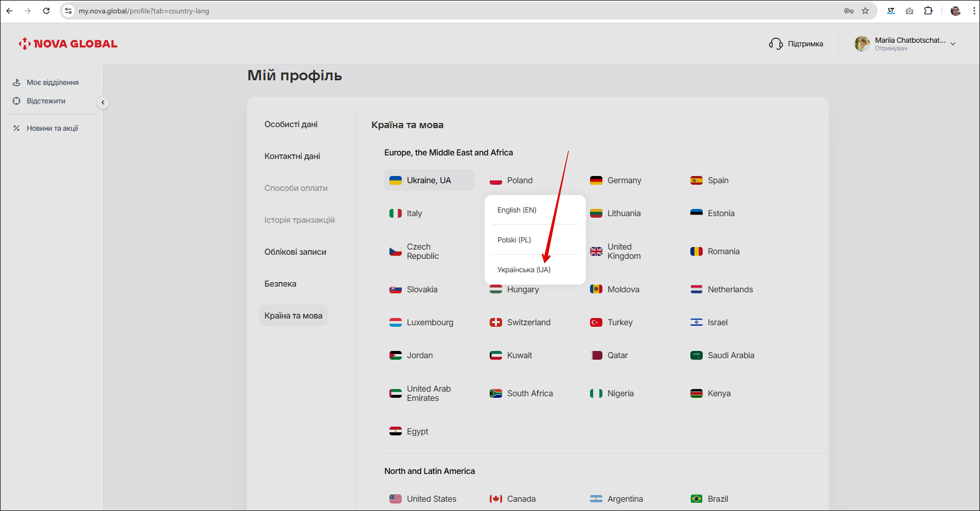Viewport: 980px width, 511px height.
Task: Open Контактні дані section
Action: (292, 156)
